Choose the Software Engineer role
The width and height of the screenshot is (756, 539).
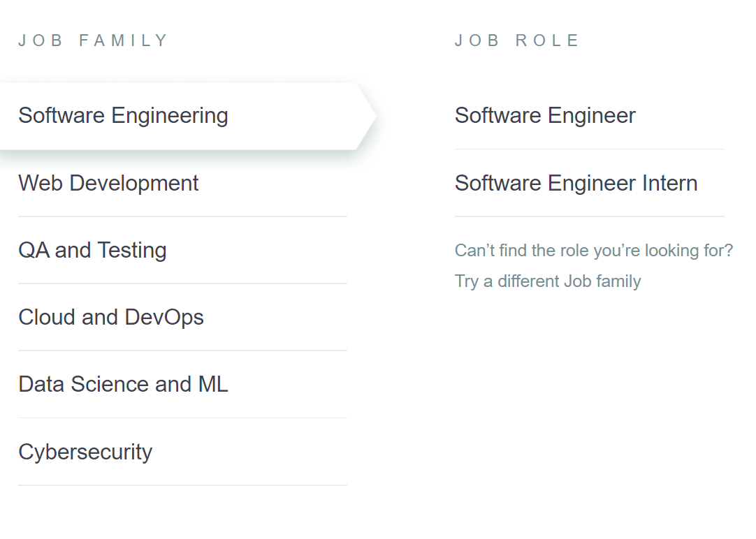click(545, 116)
